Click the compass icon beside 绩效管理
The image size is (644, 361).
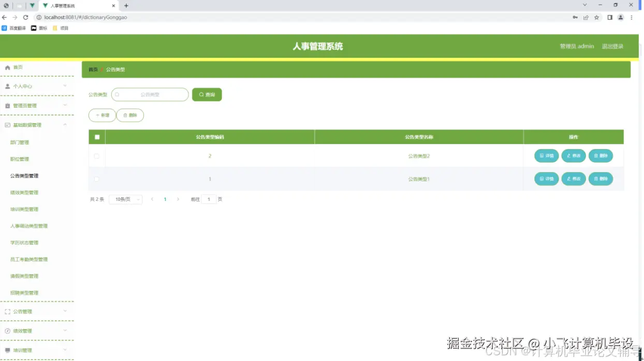coord(7,331)
